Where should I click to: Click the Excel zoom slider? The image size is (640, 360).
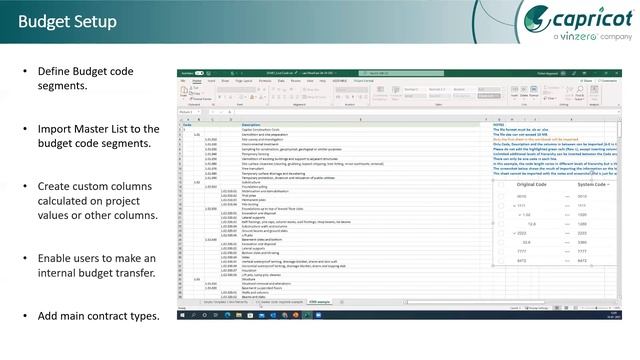click(596, 308)
